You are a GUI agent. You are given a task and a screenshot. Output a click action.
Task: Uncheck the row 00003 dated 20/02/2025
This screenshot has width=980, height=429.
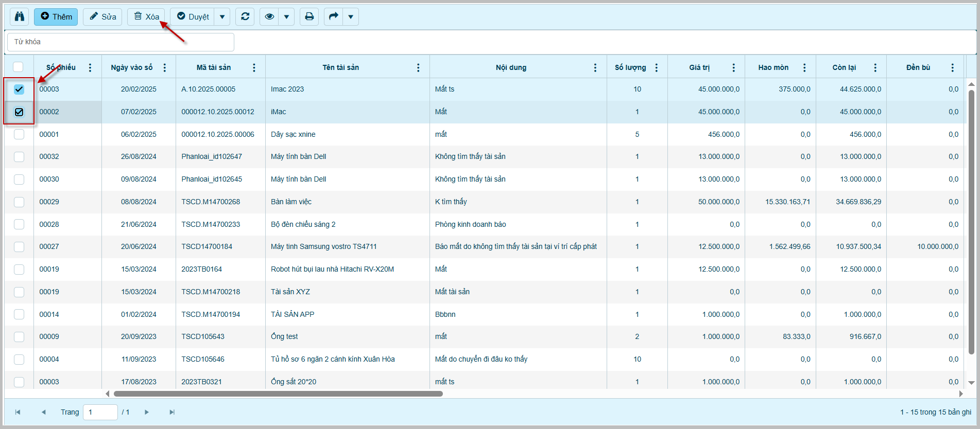tap(19, 89)
